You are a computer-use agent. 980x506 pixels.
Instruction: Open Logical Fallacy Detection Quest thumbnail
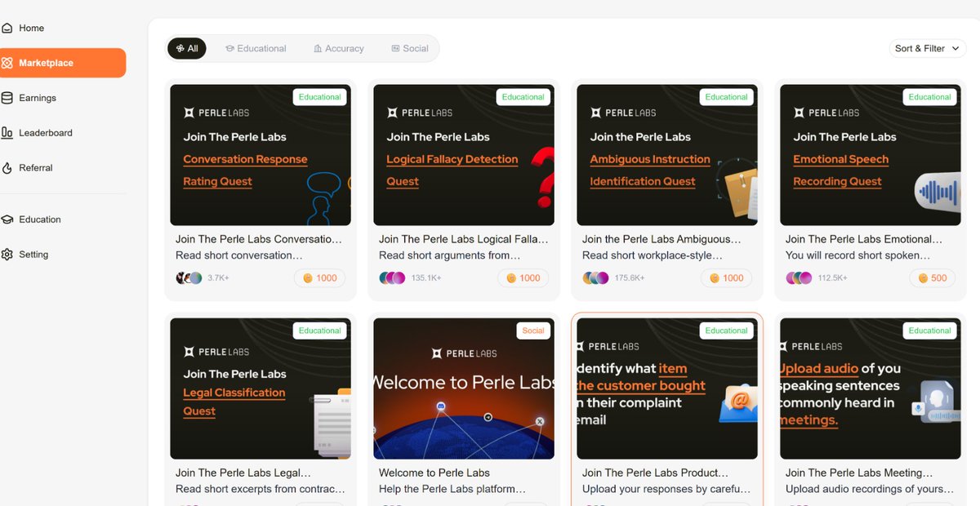(x=464, y=155)
